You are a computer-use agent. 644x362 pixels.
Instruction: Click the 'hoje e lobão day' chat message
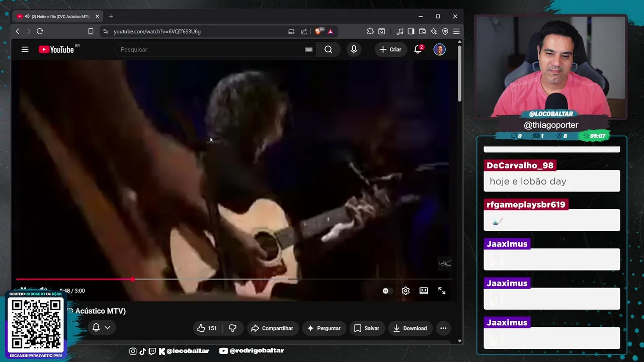click(528, 181)
